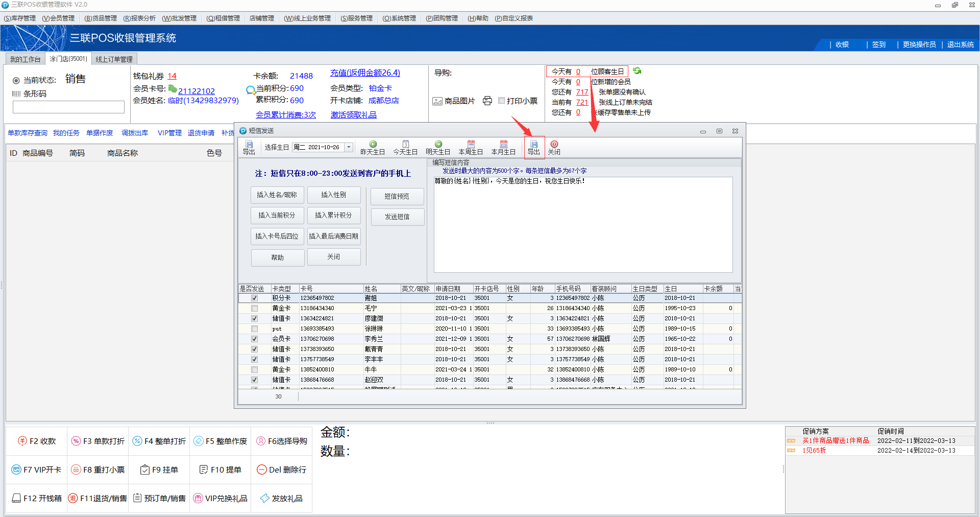
Task: Open the 选择生日 date dropdown arrow
Action: tap(349, 147)
